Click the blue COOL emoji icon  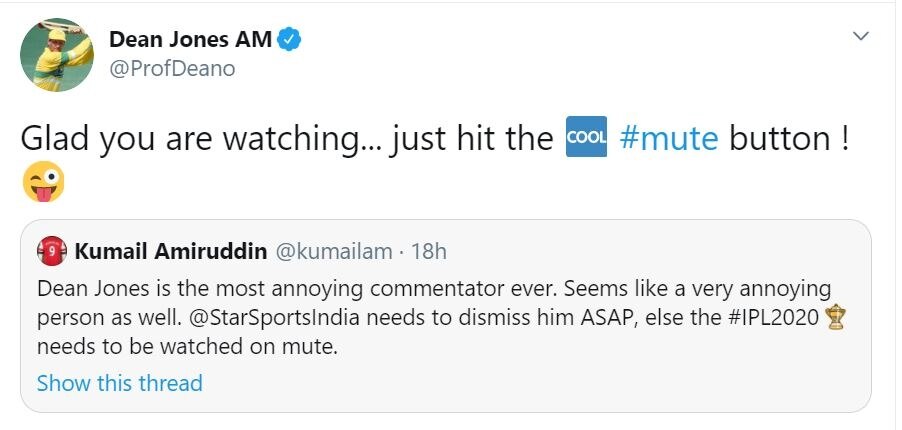point(586,138)
